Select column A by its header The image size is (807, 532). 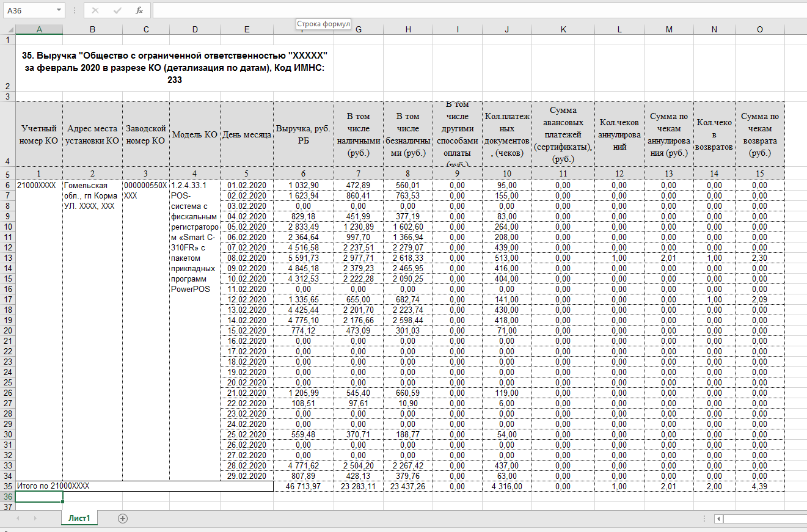(39, 29)
